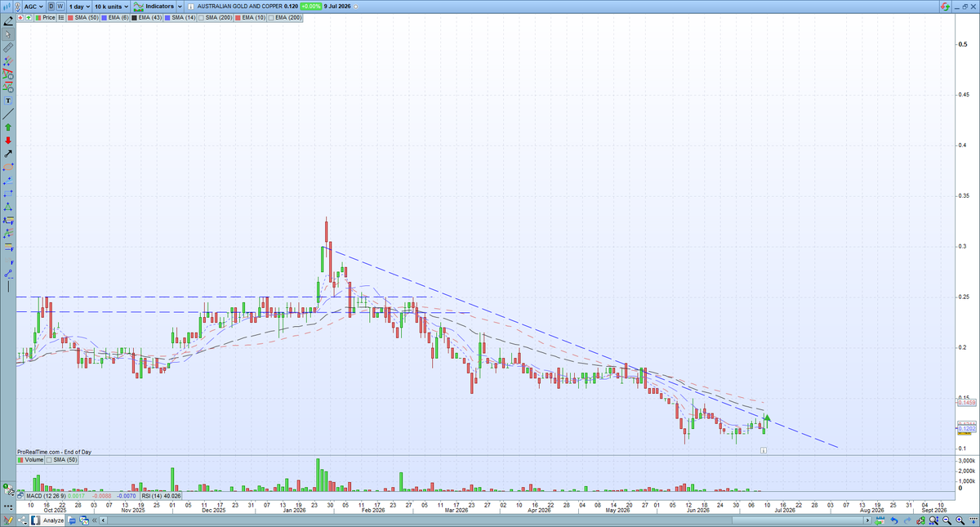
Task: Click the green up-arrow marker on chart
Action: (x=767, y=418)
